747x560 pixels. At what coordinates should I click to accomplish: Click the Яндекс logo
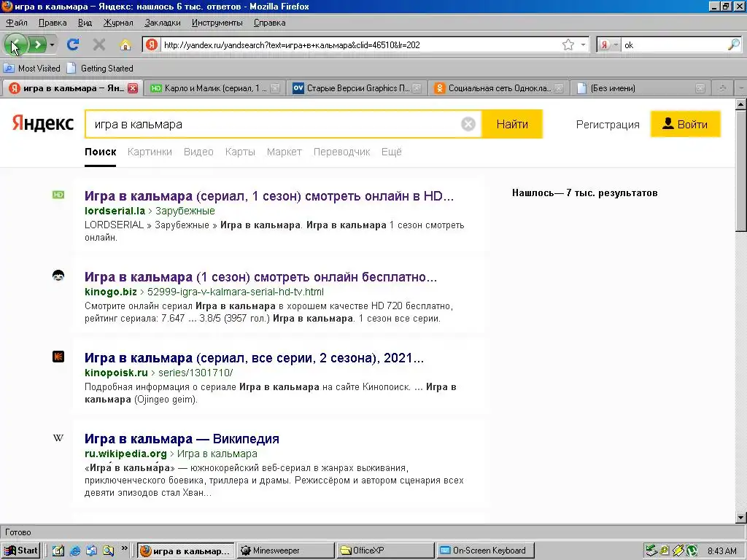coord(43,123)
